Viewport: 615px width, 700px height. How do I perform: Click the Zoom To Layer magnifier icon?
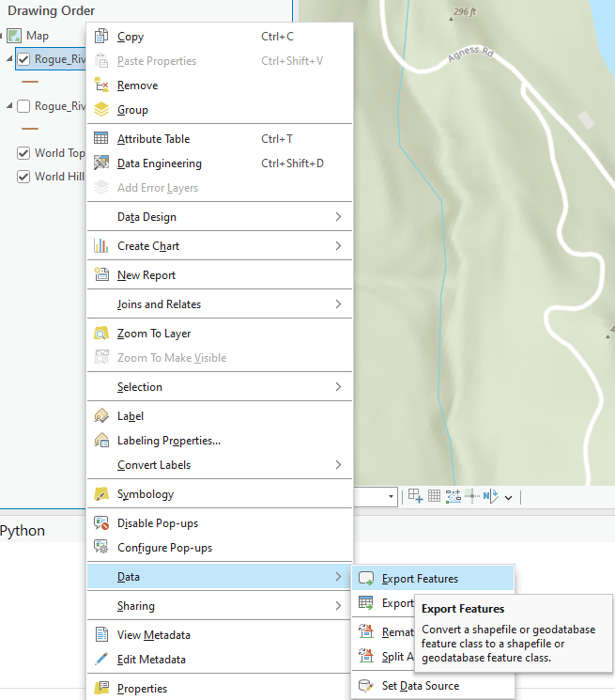pyautogui.click(x=101, y=334)
